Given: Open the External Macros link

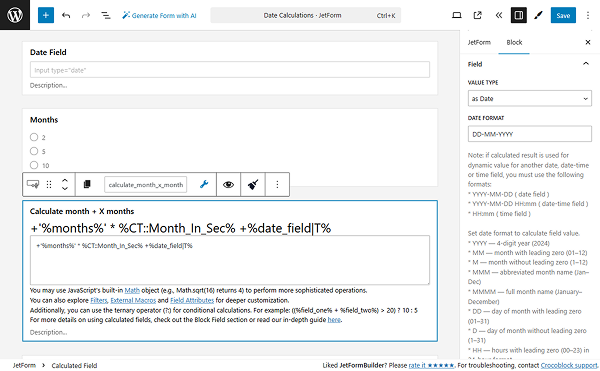Looking at the screenshot, I should (133, 300).
